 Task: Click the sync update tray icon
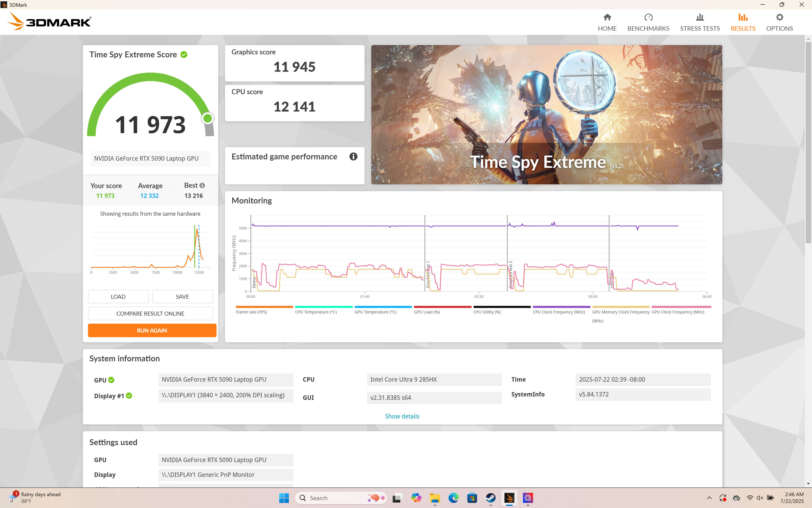click(723, 498)
